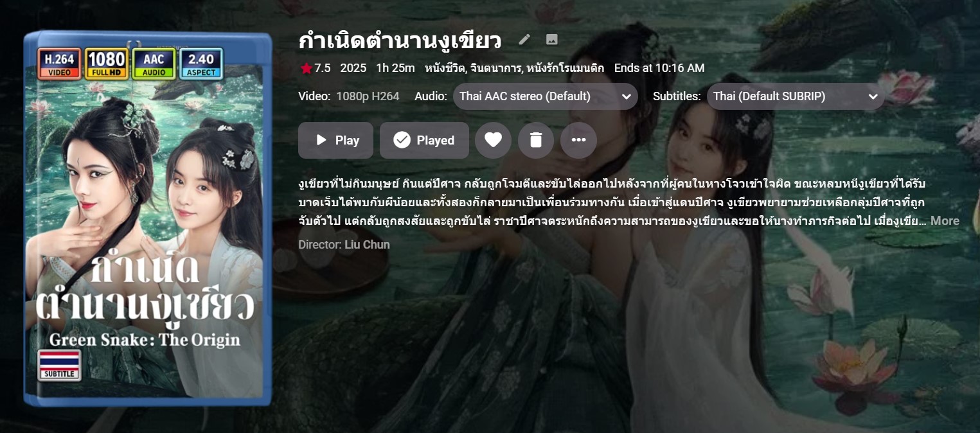The width and height of the screenshot is (980, 433).
Task: Start playback with the Play button
Action: (x=335, y=140)
